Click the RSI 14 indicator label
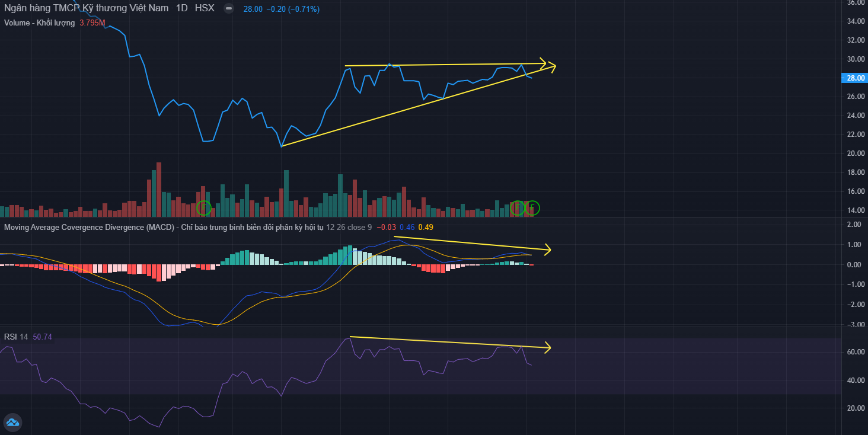Image resolution: width=868 pixels, height=435 pixels. pos(16,337)
